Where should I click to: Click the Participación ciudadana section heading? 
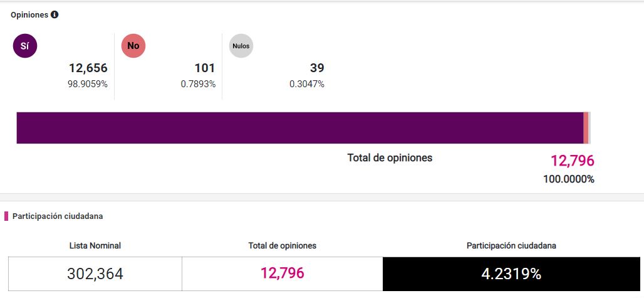tap(58, 216)
